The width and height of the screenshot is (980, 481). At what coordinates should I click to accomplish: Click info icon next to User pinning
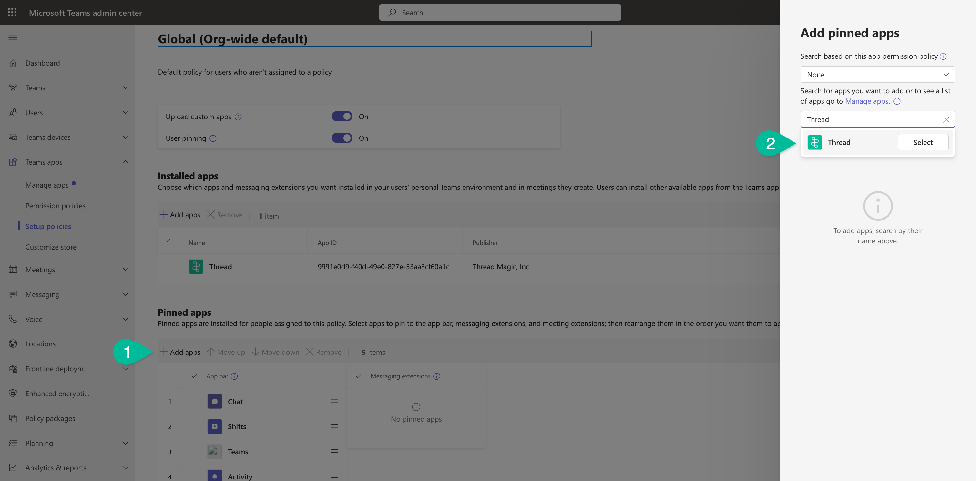coord(213,138)
